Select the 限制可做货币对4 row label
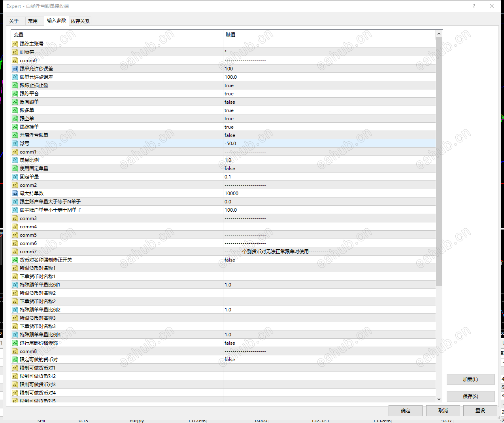 pyautogui.click(x=38, y=393)
